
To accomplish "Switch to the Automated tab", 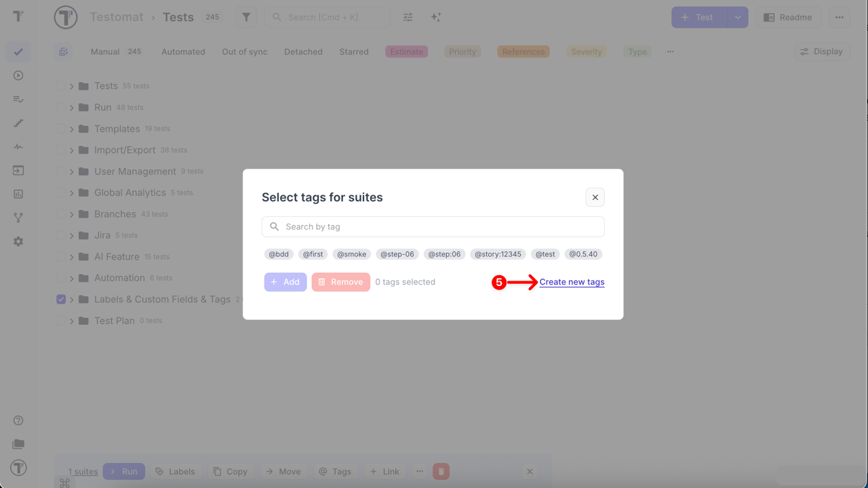I will (x=183, y=52).
